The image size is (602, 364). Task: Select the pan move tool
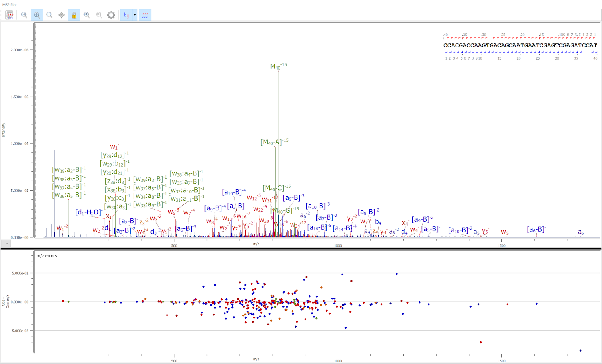point(62,15)
